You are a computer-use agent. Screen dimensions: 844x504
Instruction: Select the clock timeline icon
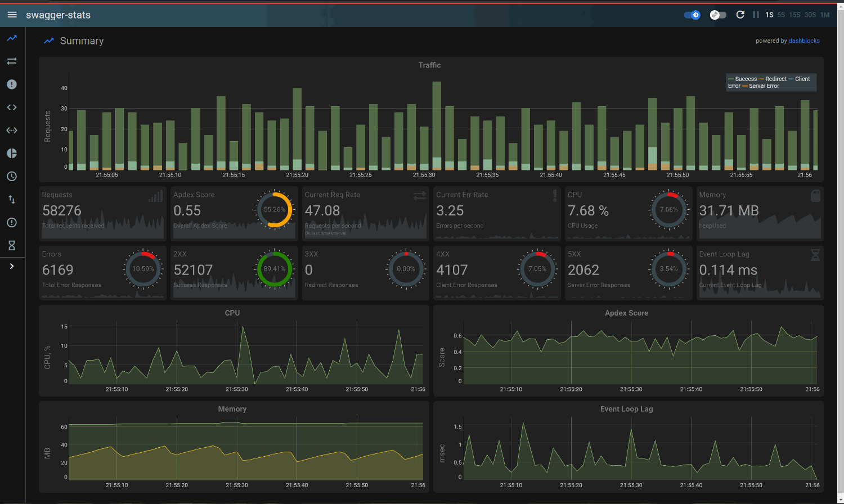pos(12,176)
